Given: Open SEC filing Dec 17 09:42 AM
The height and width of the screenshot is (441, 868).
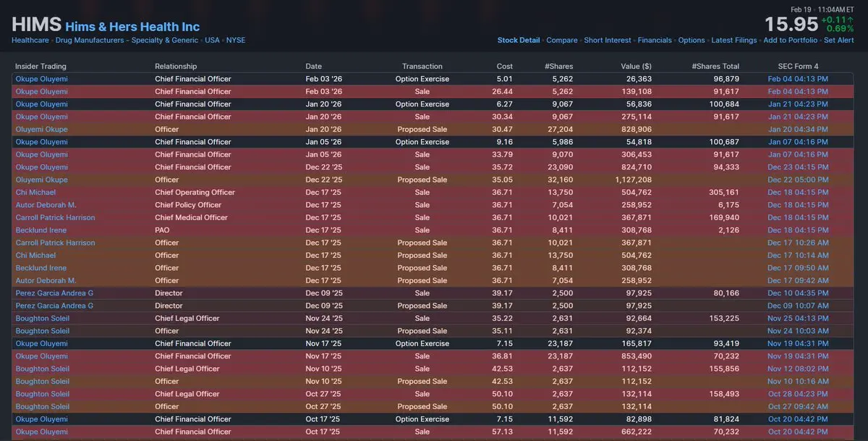Looking at the screenshot, I should tap(799, 280).
